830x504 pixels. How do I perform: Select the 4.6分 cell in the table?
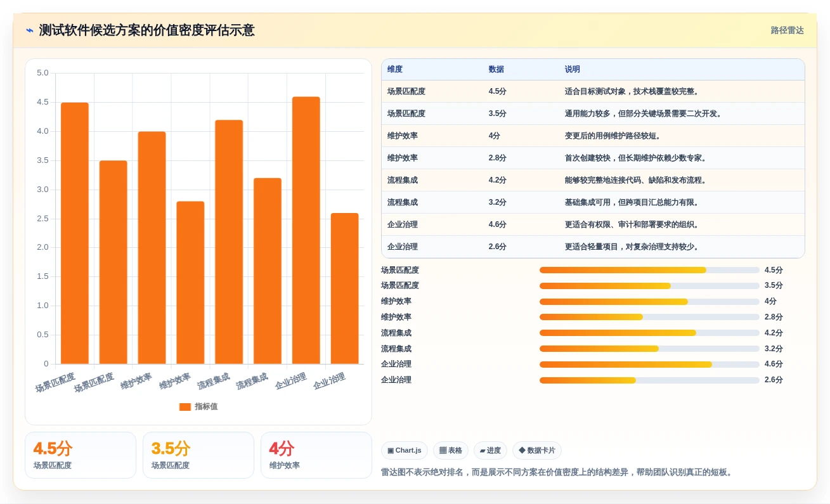click(498, 224)
